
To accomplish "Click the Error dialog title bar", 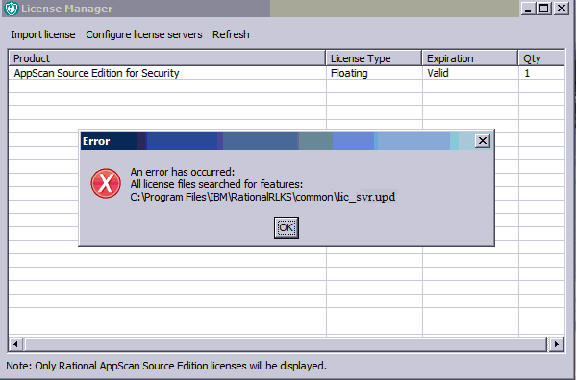I will tap(278, 141).
